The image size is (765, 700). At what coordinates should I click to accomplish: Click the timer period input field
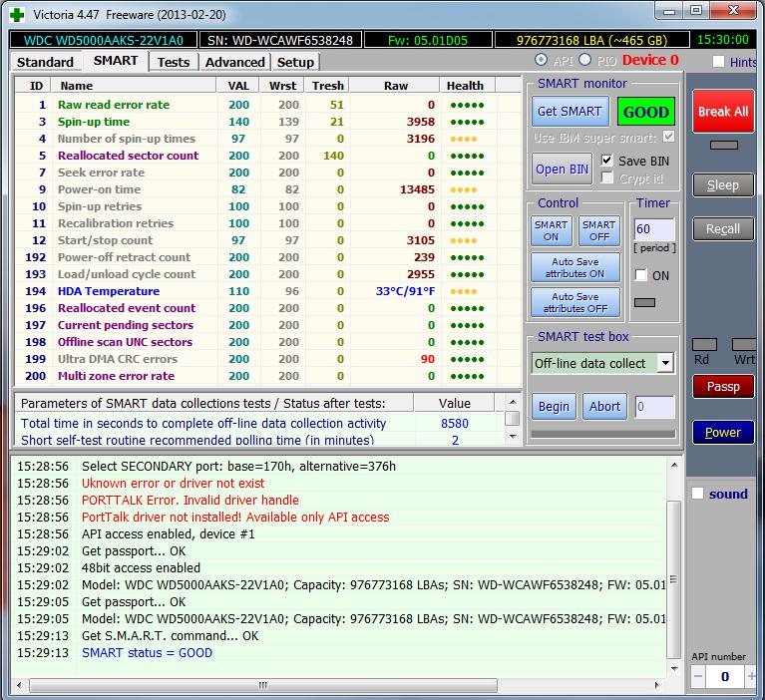(x=653, y=228)
